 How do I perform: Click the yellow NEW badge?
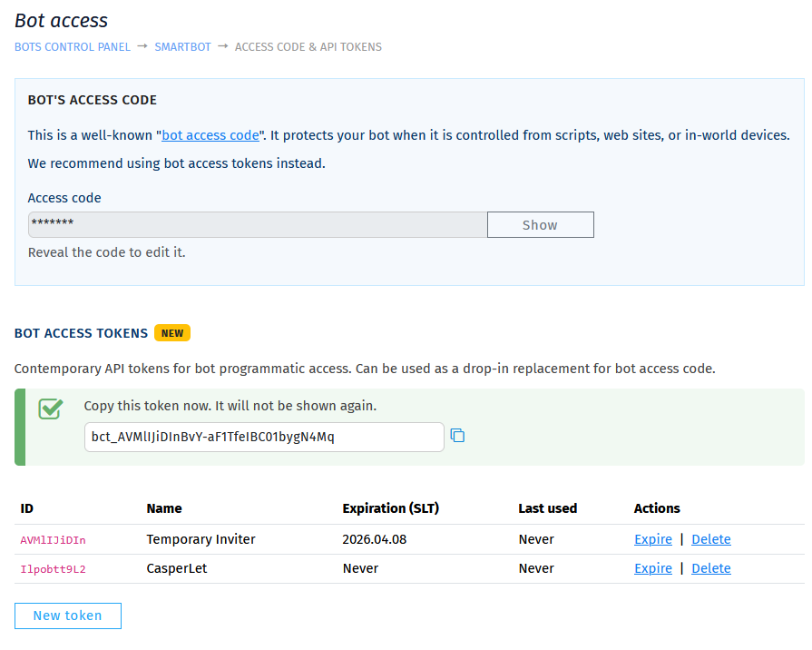[172, 333]
